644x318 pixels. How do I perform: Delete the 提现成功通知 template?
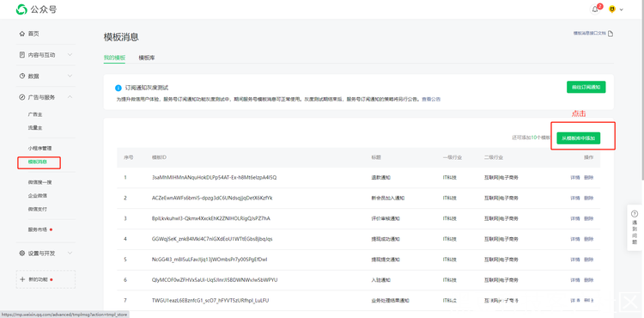[x=588, y=239]
